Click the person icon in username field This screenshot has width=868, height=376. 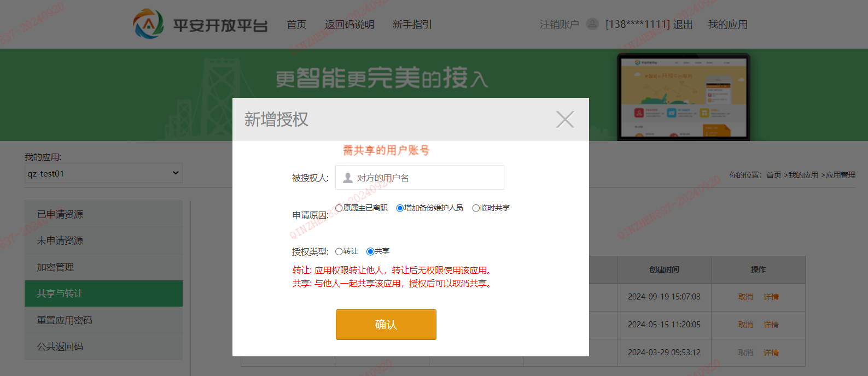(347, 178)
